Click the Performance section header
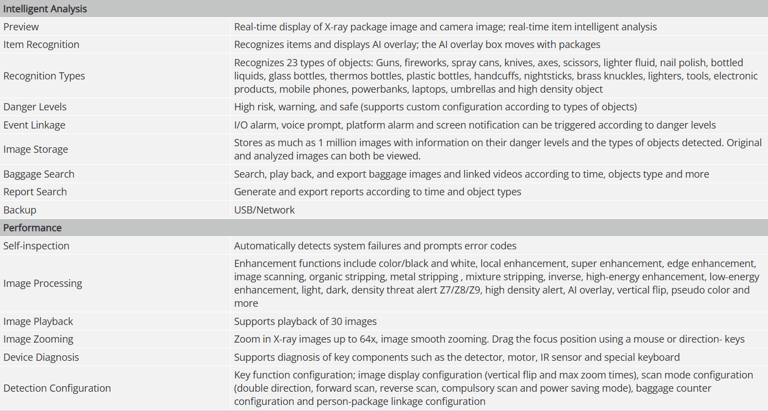768x411 pixels. click(x=32, y=228)
